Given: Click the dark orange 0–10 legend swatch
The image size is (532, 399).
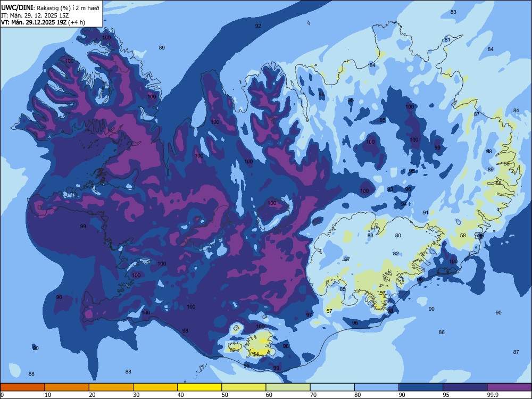Looking at the screenshot, I should [x=22, y=387].
